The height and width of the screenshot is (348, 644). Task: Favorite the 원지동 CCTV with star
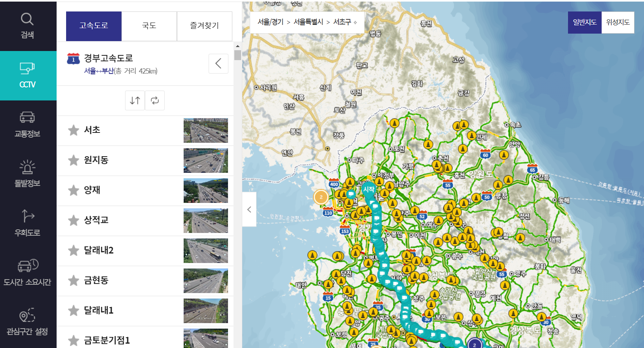pos(74,160)
